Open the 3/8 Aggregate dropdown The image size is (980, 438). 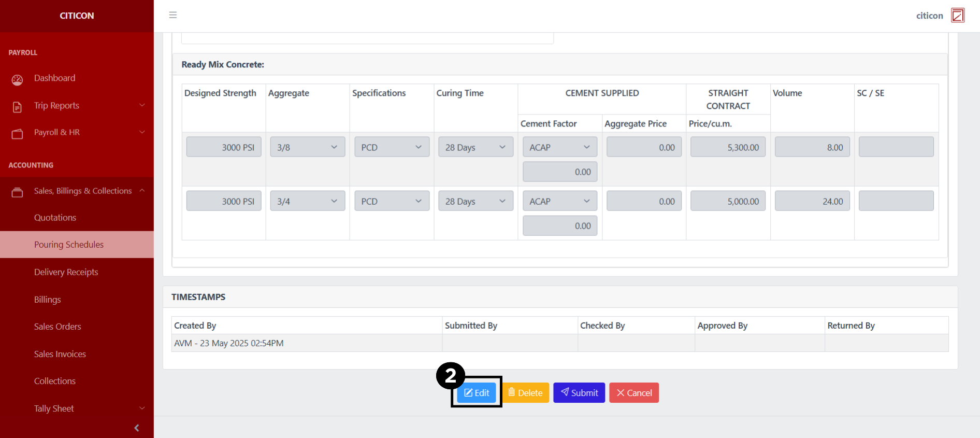(x=307, y=147)
